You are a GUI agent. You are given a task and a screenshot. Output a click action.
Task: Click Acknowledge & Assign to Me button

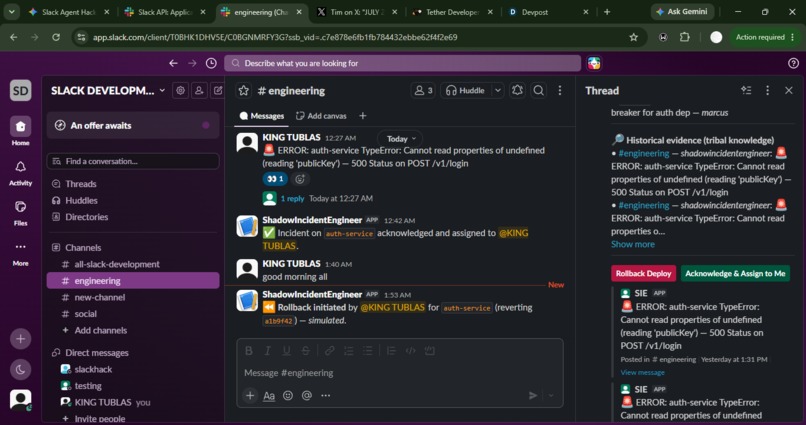pos(735,273)
